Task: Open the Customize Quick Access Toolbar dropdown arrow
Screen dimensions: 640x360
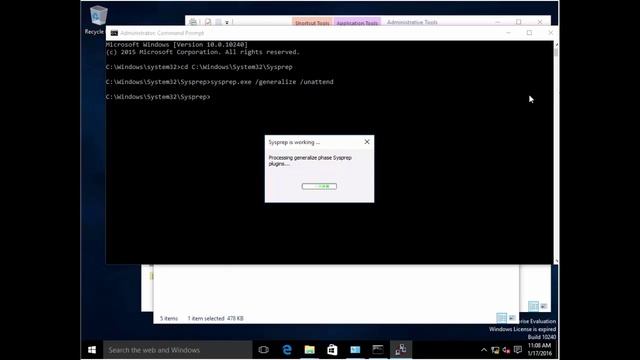Action: tap(227, 22)
